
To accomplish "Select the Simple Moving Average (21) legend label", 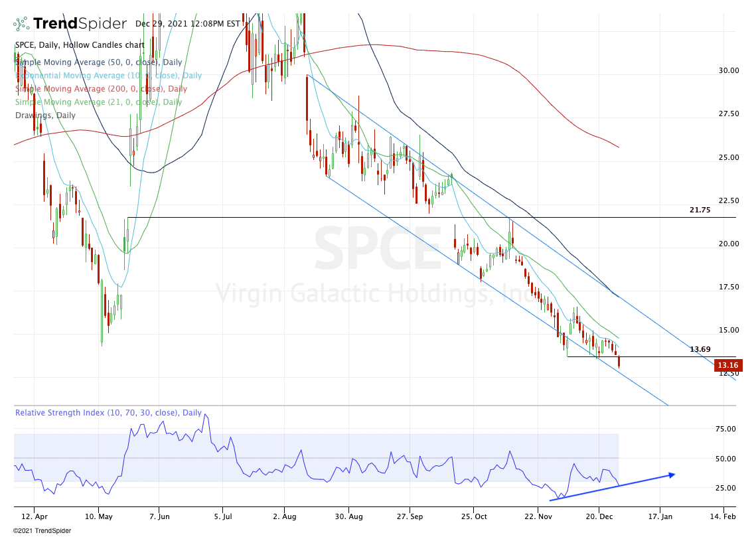I will point(99,102).
